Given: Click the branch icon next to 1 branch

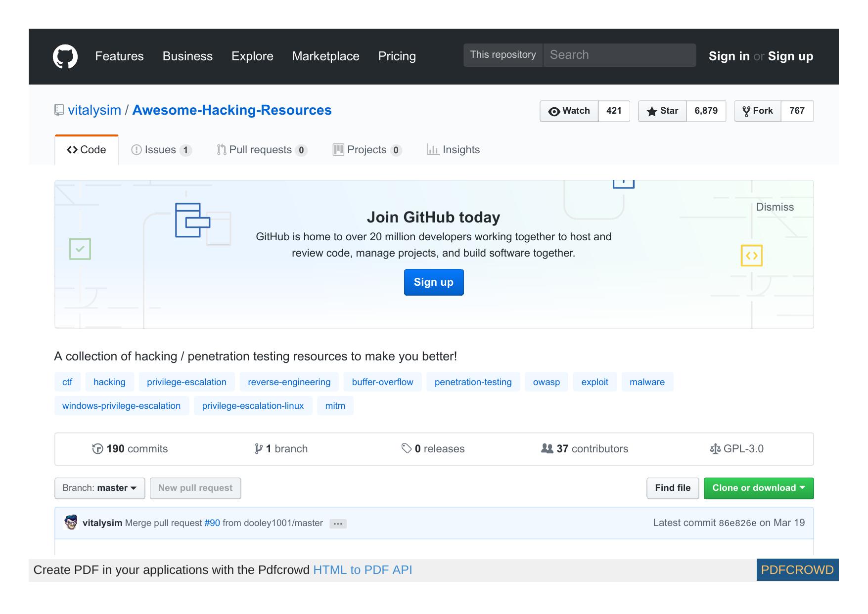Looking at the screenshot, I should pyautogui.click(x=259, y=448).
